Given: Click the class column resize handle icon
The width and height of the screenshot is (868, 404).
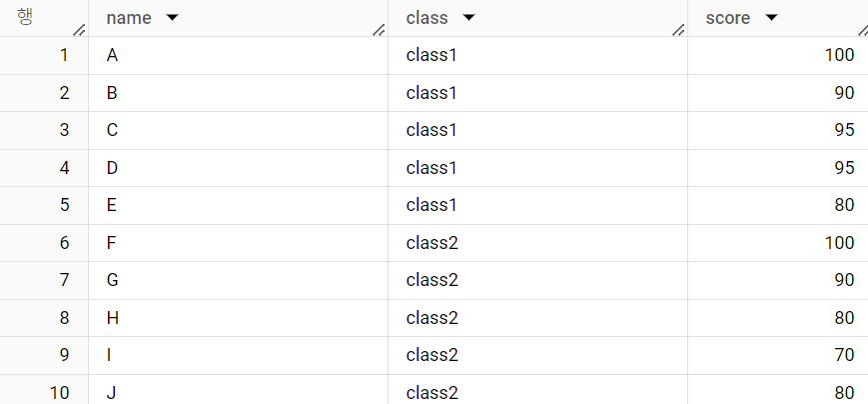Looking at the screenshot, I should 678,30.
